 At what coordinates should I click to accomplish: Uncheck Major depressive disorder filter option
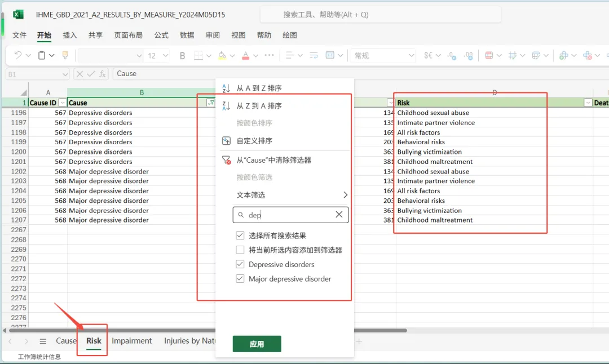pos(240,278)
